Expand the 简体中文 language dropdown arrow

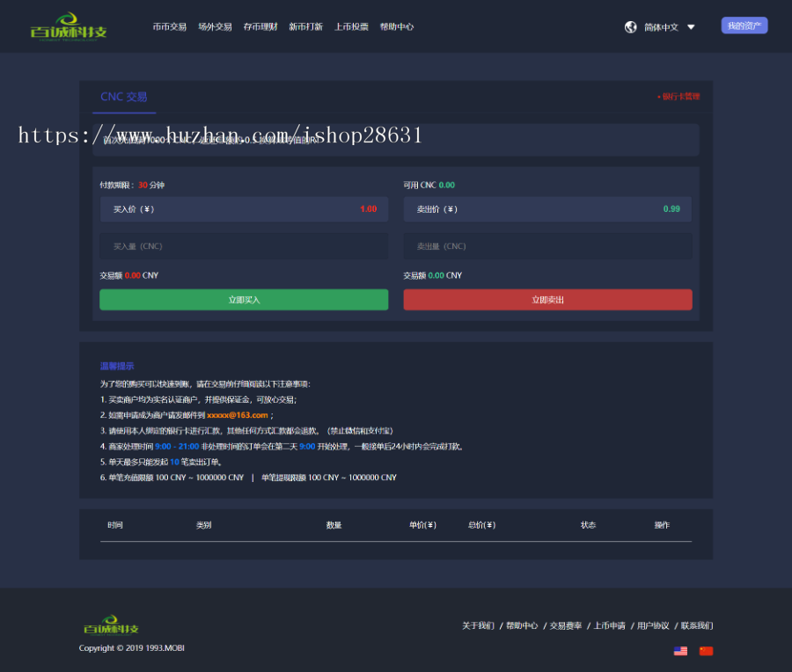[x=691, y=27]
